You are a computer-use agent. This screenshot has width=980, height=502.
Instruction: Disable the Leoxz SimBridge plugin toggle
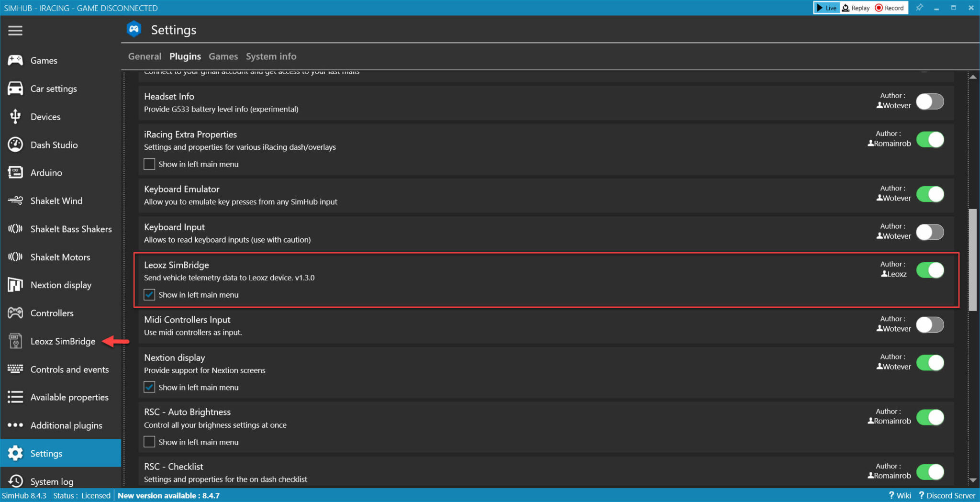click(x=930, y=270)
